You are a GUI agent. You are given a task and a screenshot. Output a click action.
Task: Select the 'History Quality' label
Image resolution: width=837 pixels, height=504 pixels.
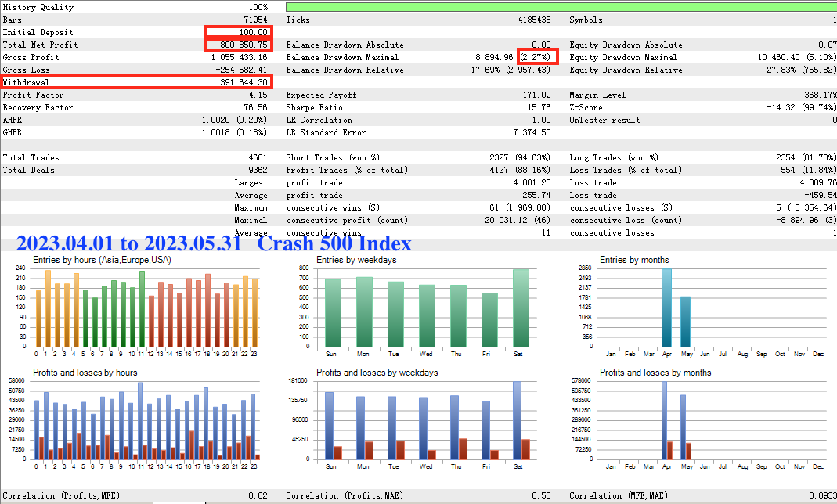click(38, 7)
